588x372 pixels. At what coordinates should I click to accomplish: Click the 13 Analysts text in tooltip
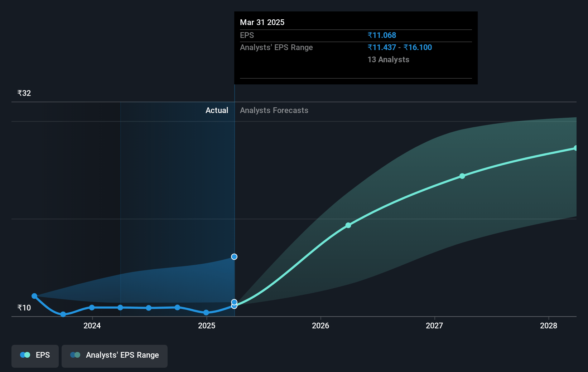(x=388, y=59)
